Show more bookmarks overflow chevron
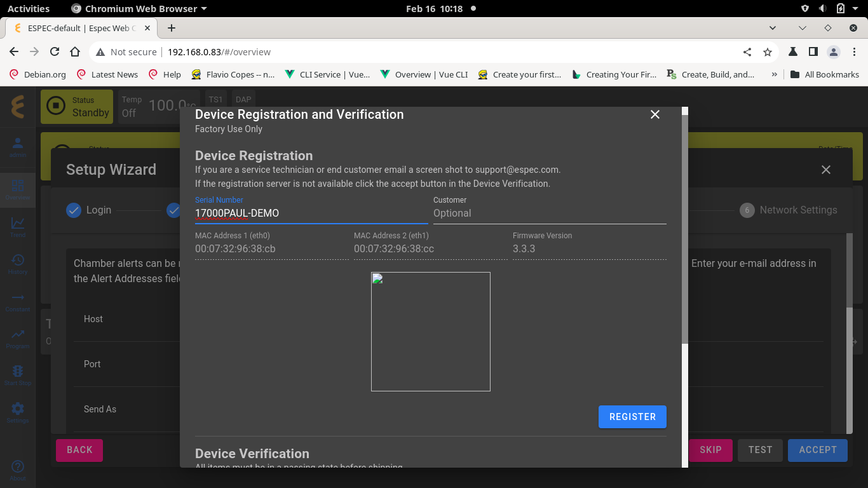Image resolution: width=868 pixels, height=488 pixels. click(774, 74)
